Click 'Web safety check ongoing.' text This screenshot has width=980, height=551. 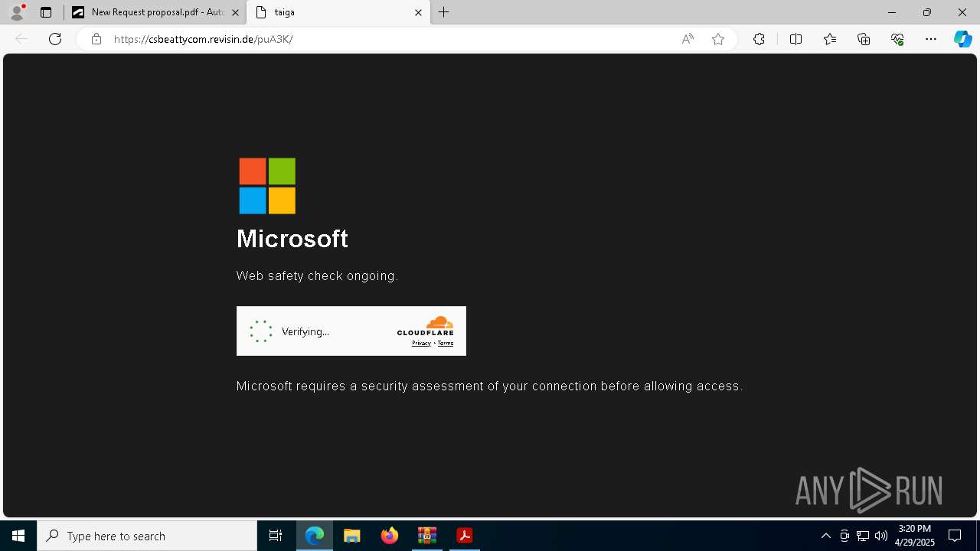(x=317, y=275)
